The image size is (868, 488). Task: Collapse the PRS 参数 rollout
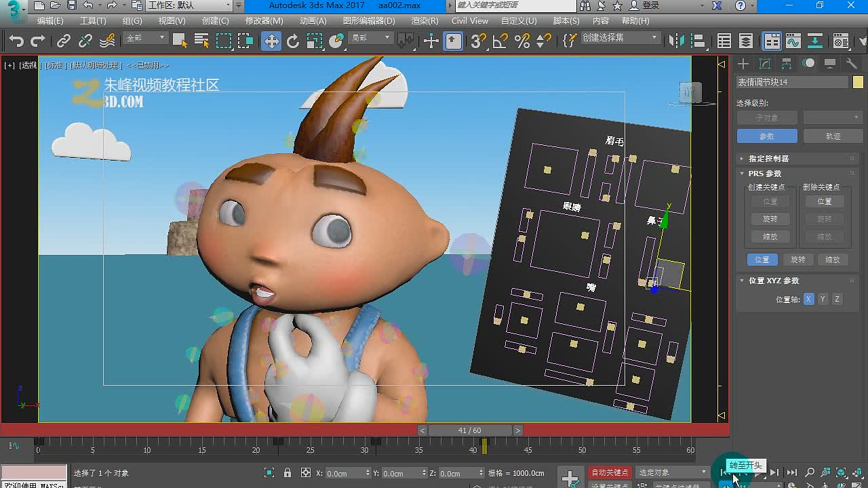[x=764, y=174]
